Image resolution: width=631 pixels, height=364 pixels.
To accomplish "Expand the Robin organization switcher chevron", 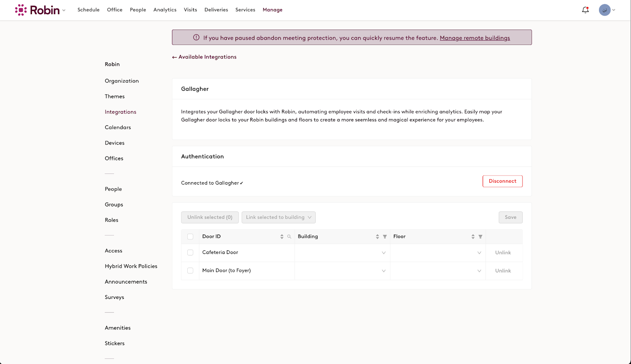I will pyautogui.click(x=64, y=10).
